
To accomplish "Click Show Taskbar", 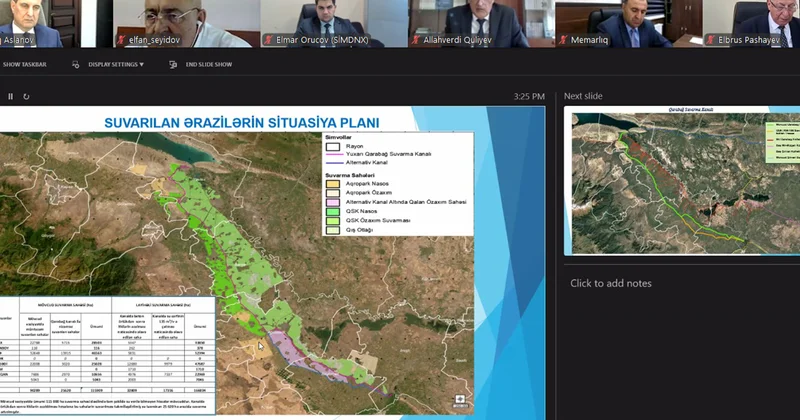I will 25,64.
